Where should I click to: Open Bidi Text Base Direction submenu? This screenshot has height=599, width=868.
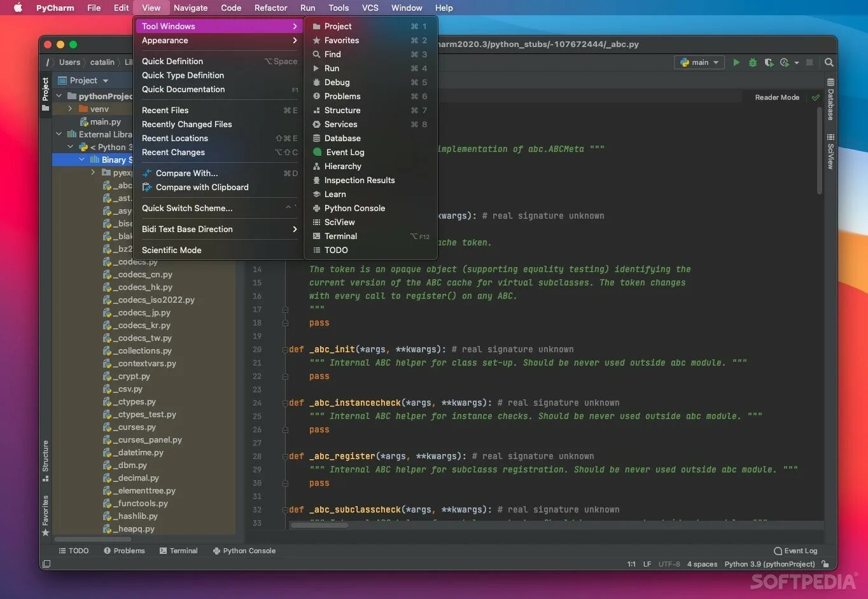click(219, 229)
